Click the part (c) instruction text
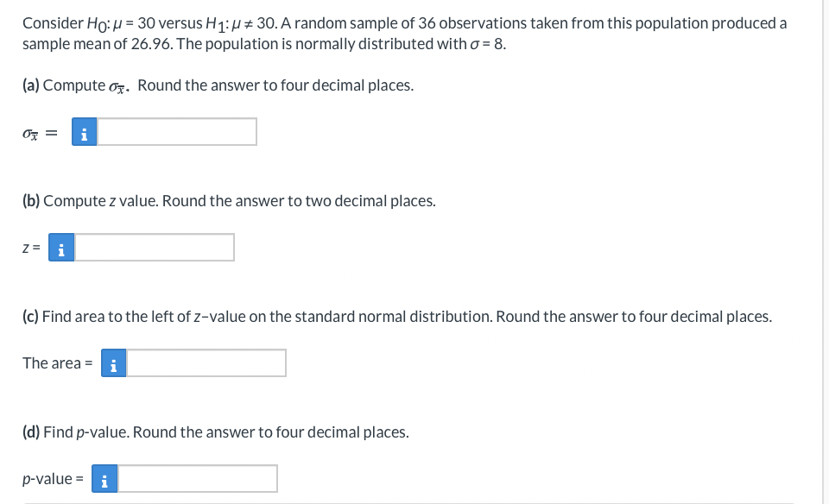 click(x=396, y=316)
